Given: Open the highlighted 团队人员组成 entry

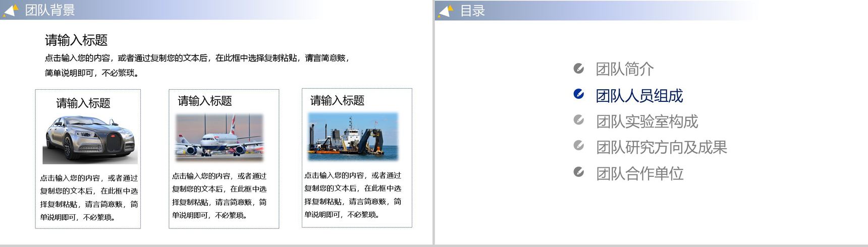Looking at the screenshot, I should [x=639, y=96].
